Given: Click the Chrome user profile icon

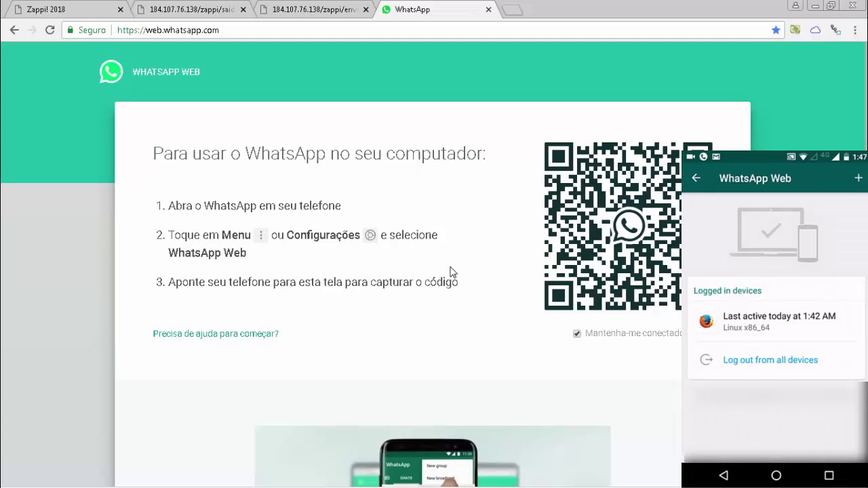Looking at the screenshot, I should 796,5.
